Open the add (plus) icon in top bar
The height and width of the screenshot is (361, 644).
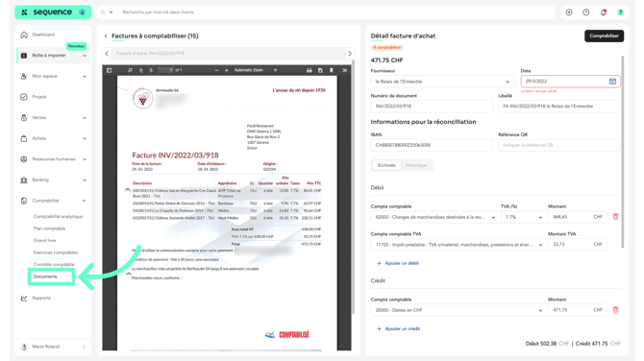(569, 12)
